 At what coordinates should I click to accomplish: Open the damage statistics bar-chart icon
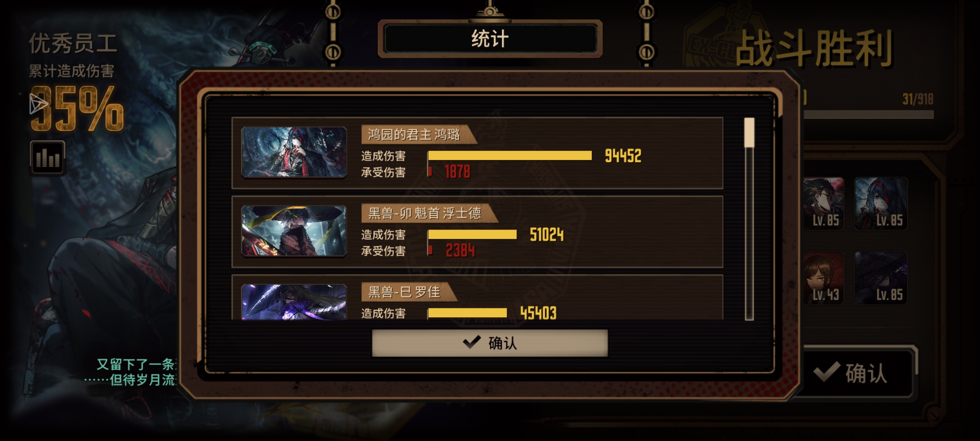pos(47,158)
